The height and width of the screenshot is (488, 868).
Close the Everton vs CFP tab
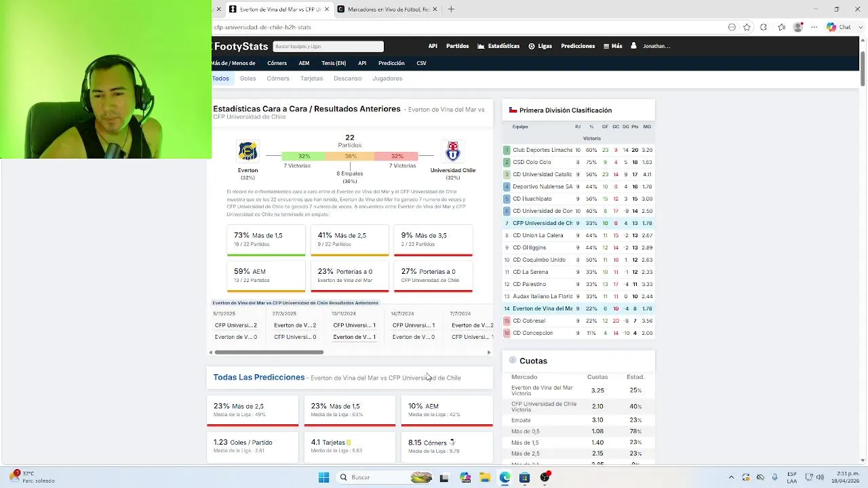[x=327, y=9]
